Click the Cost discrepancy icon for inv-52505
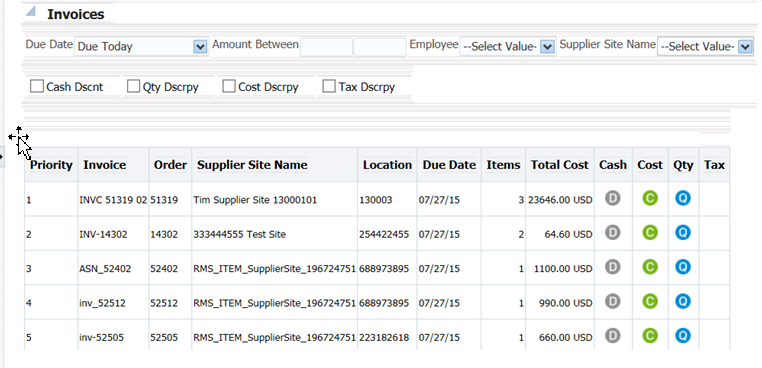 point(650,335)
